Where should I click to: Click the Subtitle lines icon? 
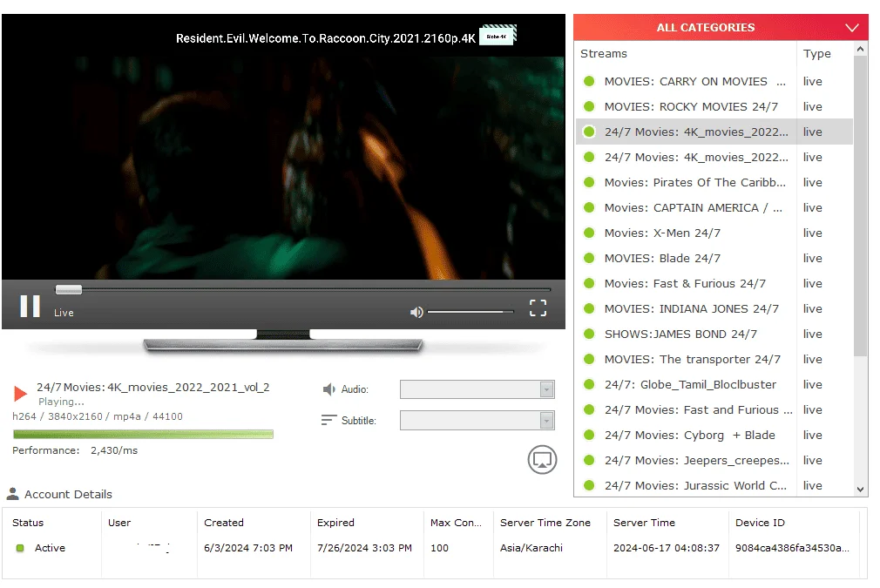click(328, 420)
